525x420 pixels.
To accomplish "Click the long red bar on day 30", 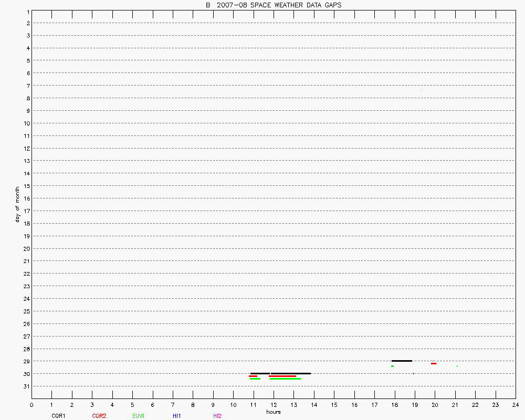I will tap(282, 376).
